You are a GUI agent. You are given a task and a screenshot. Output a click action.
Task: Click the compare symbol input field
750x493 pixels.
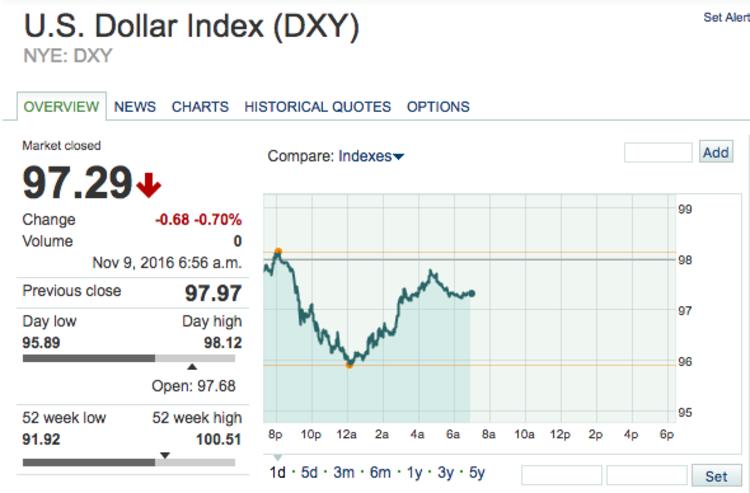click(658, 153)
